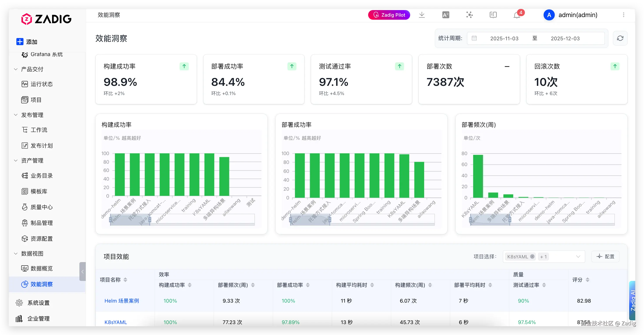
Task: Click the Zadig Pilot button
Action: 389,15
